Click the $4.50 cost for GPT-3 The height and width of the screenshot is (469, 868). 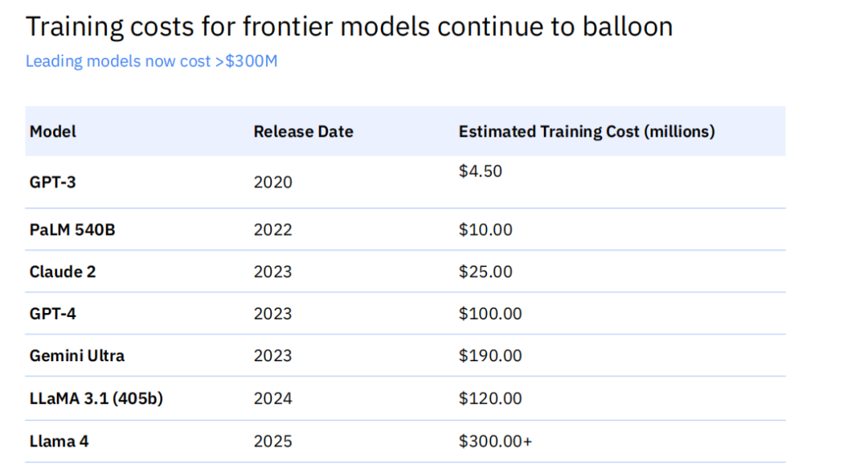480,171
